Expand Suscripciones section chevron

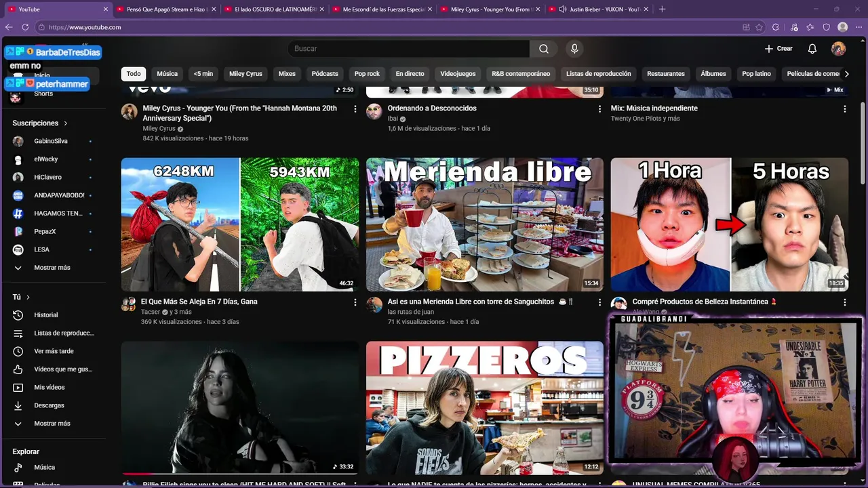point(66,123)
